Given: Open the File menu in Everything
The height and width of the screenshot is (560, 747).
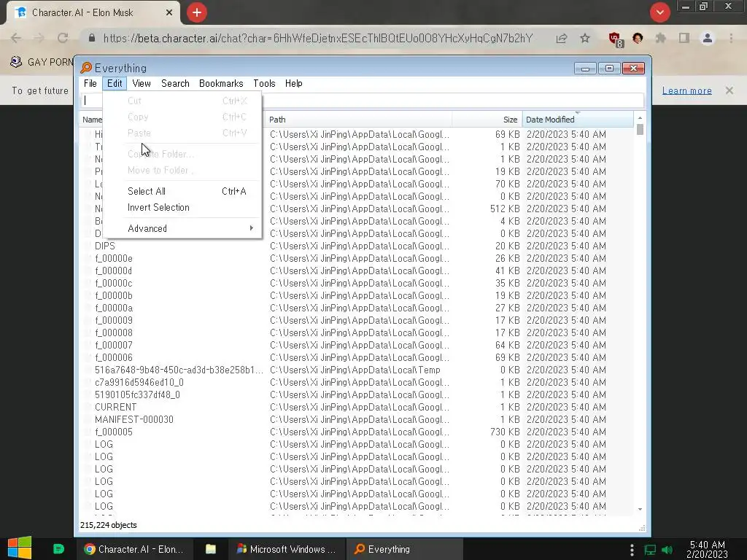Looking at the screenshot, I should [x=90, y=83].
